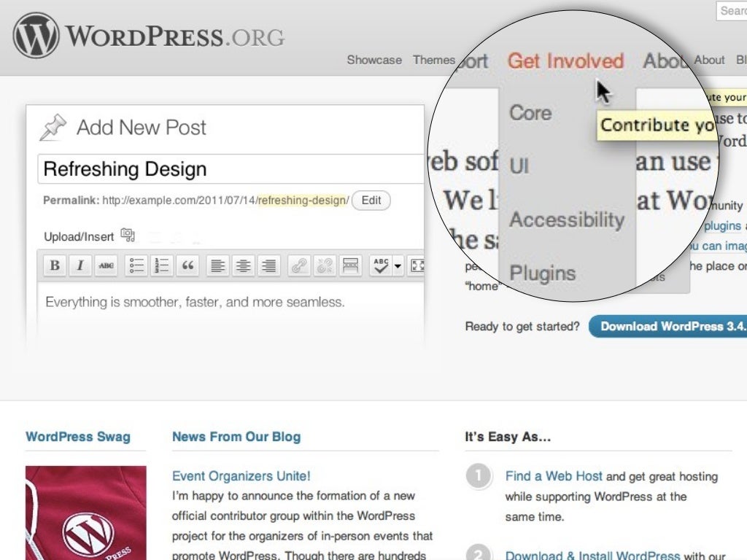Apply strikethrough with the ABC button
The image size is (747, 560).
click(x=106, y=265)
